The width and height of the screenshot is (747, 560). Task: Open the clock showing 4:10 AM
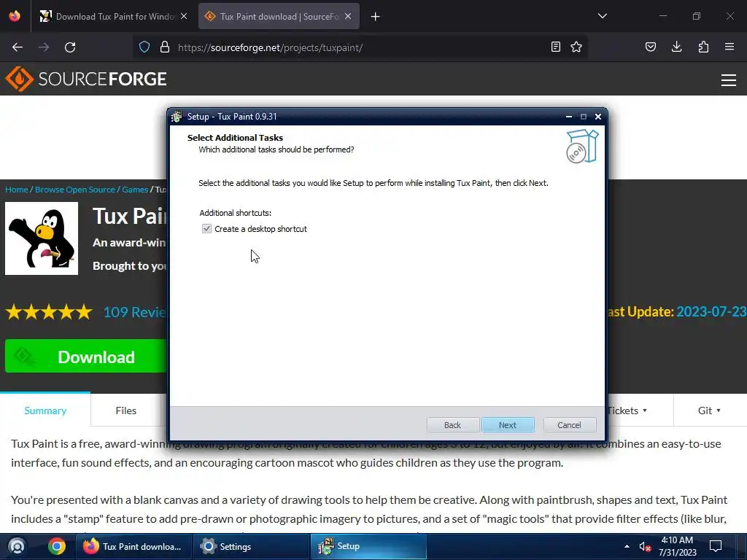pos(677,546)
